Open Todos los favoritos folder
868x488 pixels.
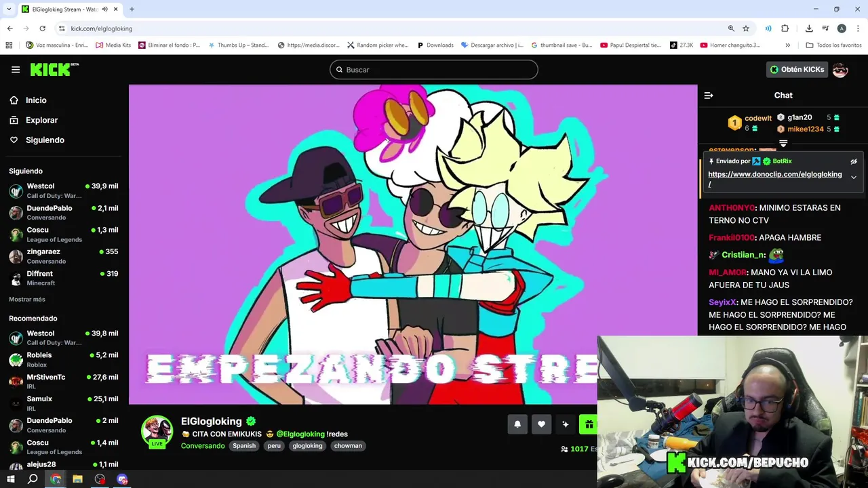(x=833, y=45)
